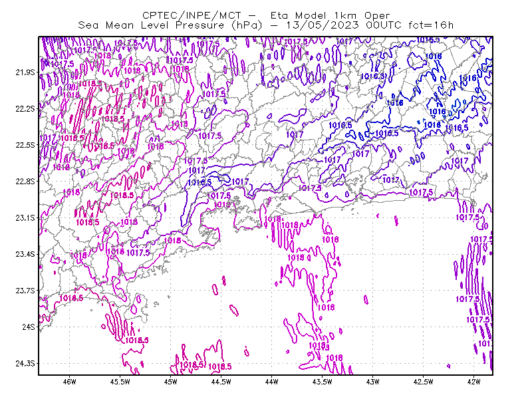Click the chart title 'CPTEC/INPE/MCT – Eta Model 1km Oper'
The height and width of the screenshot is (411, 532).
266,15
